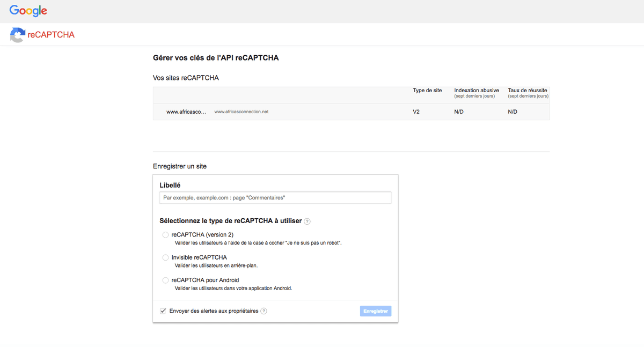This screenshot has width=644, height=347.
Task: Click the Gérer vos clés heading
Action: tap(216, 57)
